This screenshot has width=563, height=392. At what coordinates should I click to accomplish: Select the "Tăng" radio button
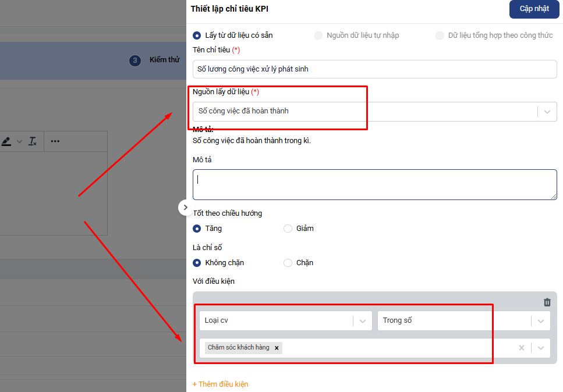click(x=197, y=229)
